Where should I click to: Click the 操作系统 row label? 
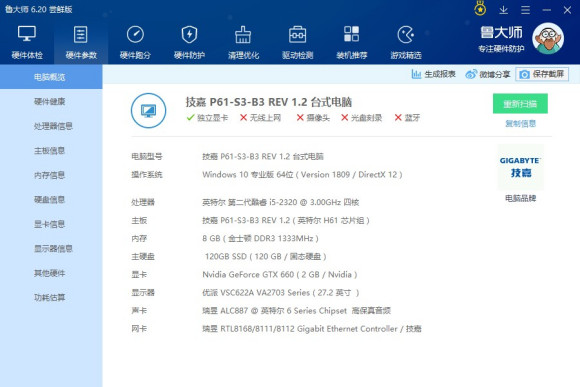pyautogui.click(x=147, y=175)
